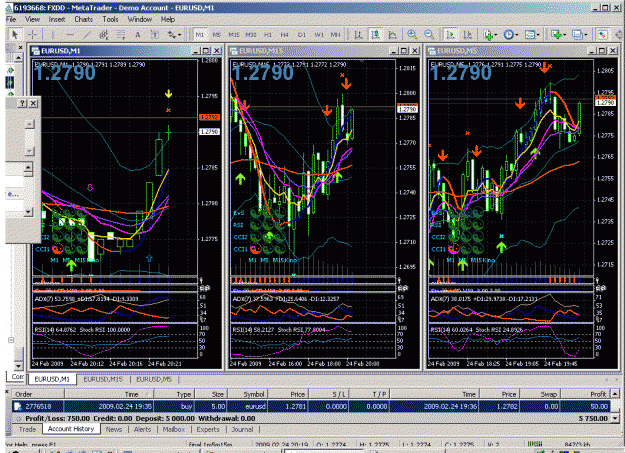The height and width of the screenshot is (453, 625).
Task: Switch chart to candlesticks mode
Action: point(375,35)
